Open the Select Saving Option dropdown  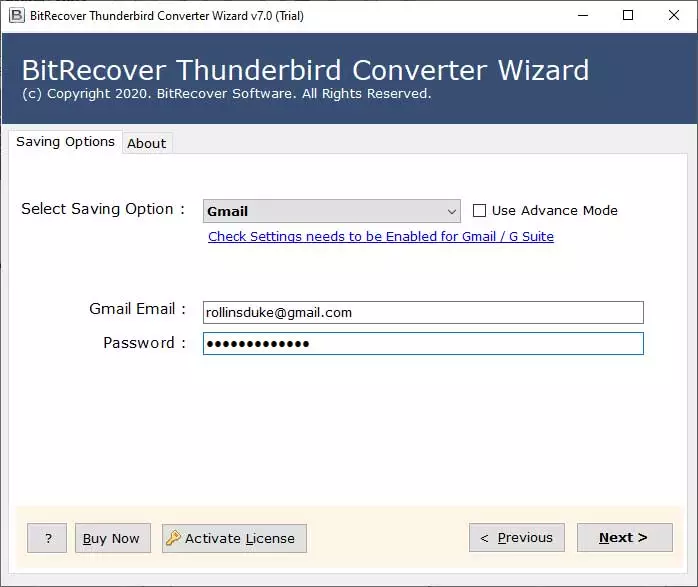332,211
